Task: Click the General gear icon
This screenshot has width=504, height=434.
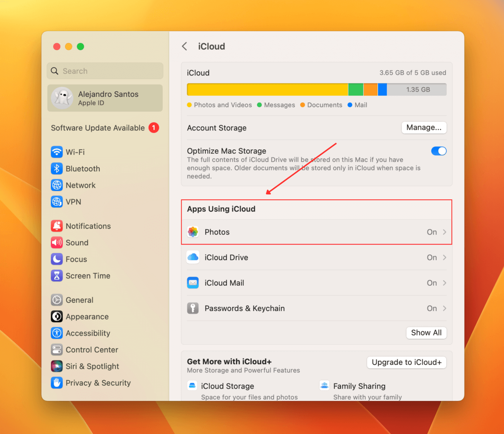Action: pos(57,300)
